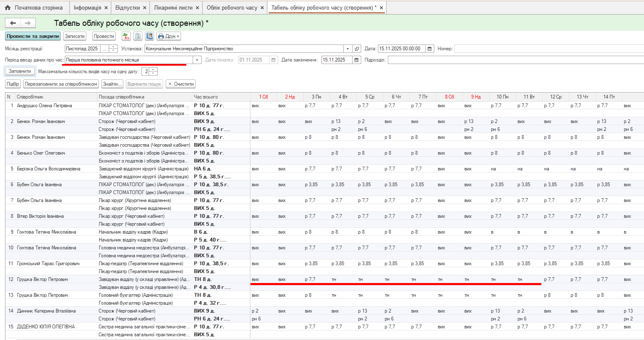Open the document report icon in toolbar
Image resolution: width=644 pixels, height=340 pixels.
[x=138, y=36]
